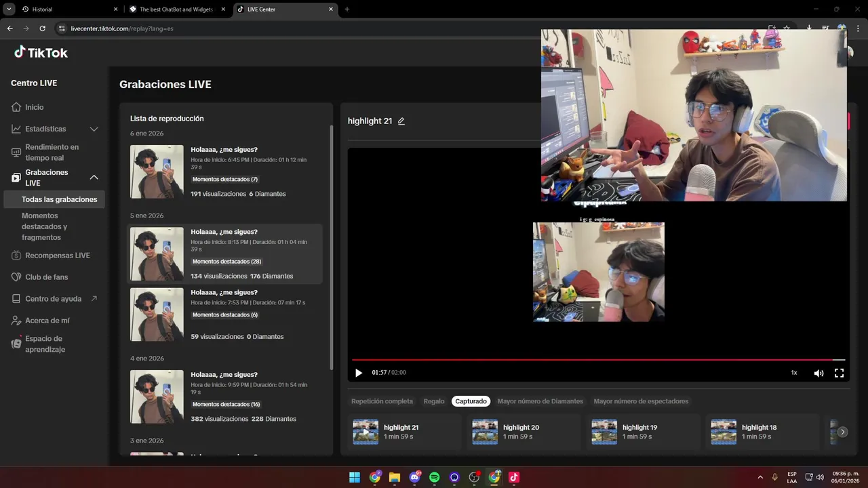Image resolution: width=868 pixels, height=488 pixels.
Task: Click the address bar URL
Action: tap(122, 28)
